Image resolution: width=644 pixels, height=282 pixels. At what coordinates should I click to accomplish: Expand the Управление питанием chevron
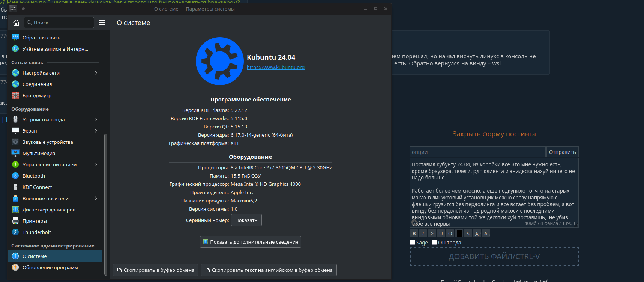96,164
